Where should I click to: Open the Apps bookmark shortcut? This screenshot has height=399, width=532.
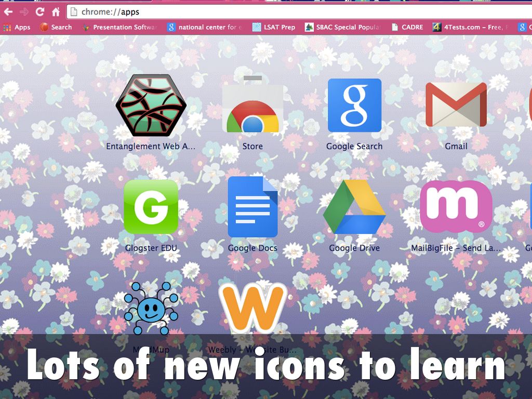tap(17, 27)
